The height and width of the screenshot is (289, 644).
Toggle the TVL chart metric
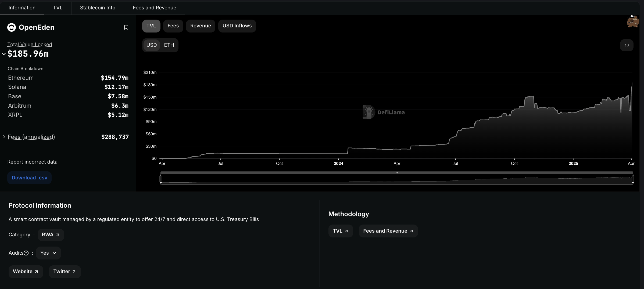[x=151, y=26]
